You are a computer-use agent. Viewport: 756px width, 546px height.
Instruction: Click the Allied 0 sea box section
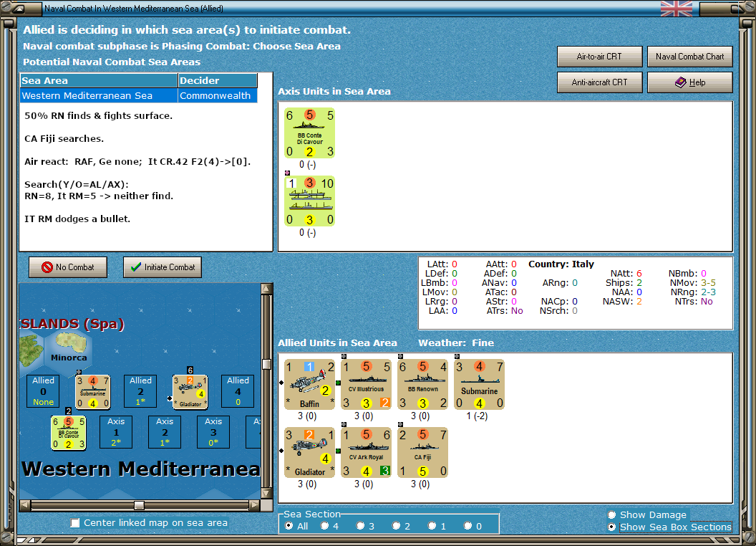coord(44,391)
